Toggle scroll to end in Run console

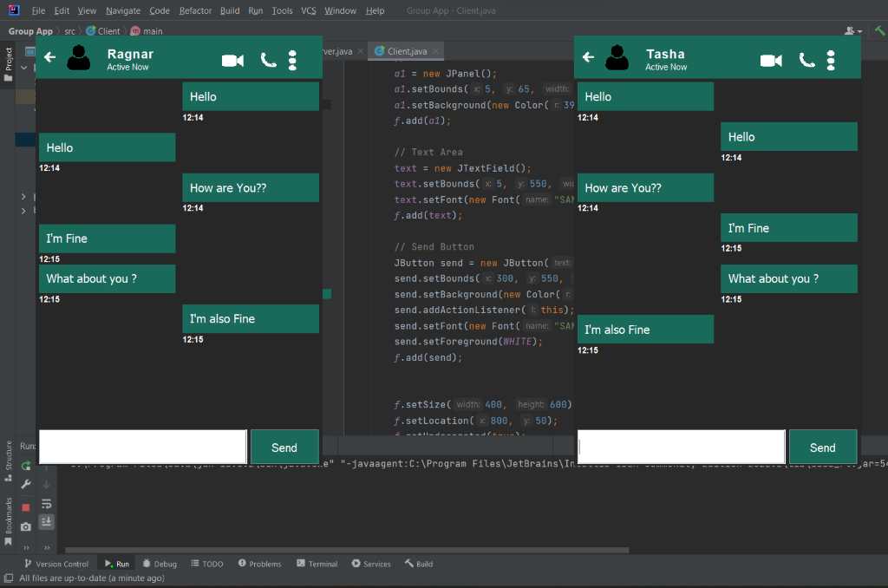[47, 522]
